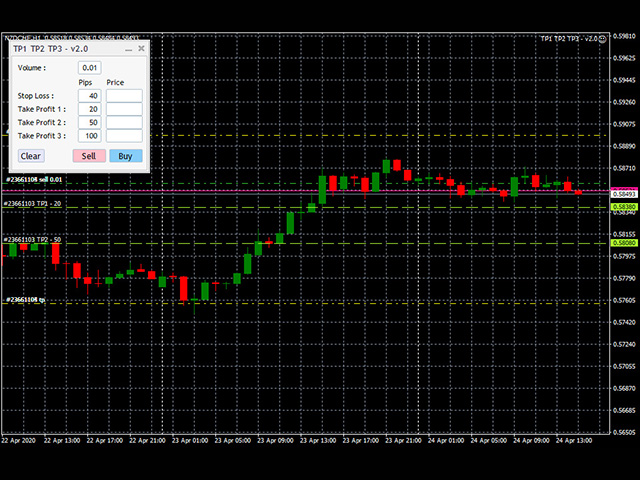This screenshot has width=640, height=480.
Task: Click the Take Profit 3 price field
Action: [x=124, y=136]
